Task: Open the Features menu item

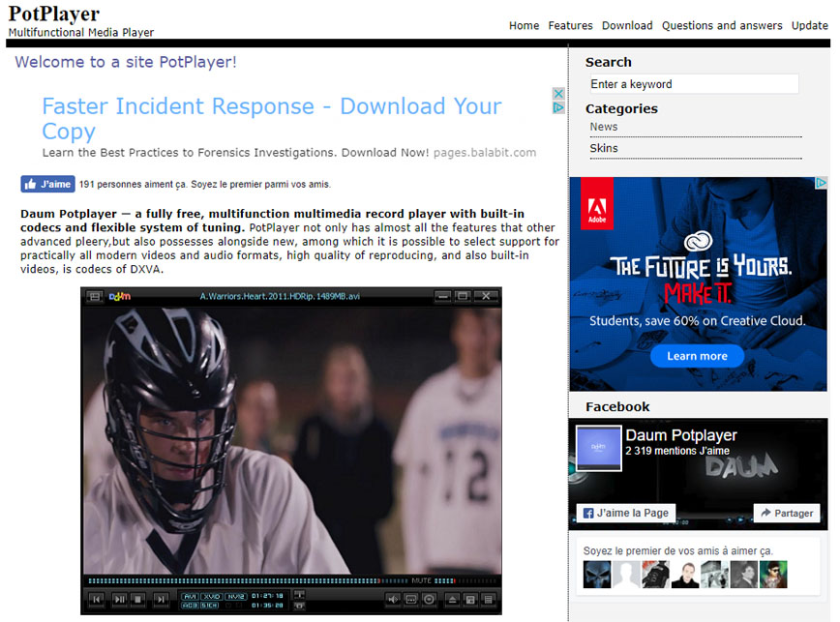Action: (x=570, y=26)
